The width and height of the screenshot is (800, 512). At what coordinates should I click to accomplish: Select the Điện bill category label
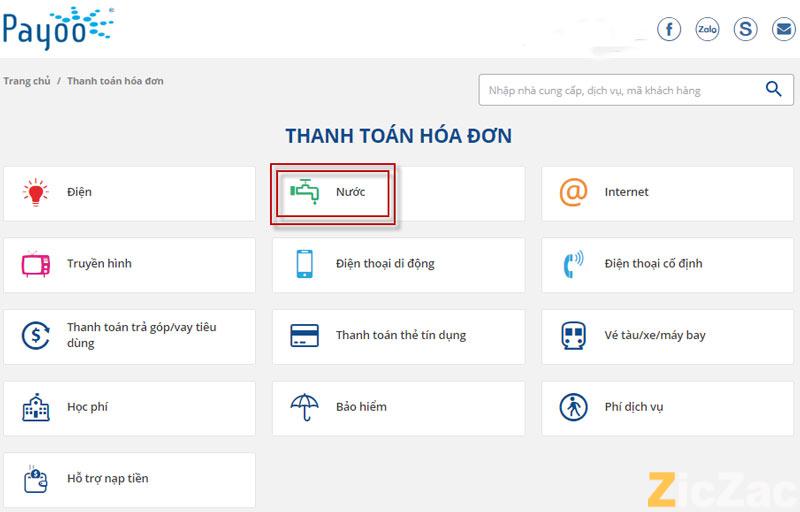point(79,192)
